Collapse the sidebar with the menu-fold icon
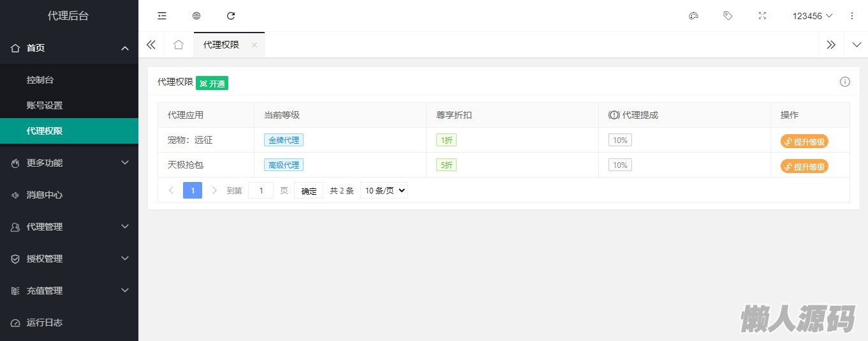Viewport: 868px width, 341px height. pos(162,16)
